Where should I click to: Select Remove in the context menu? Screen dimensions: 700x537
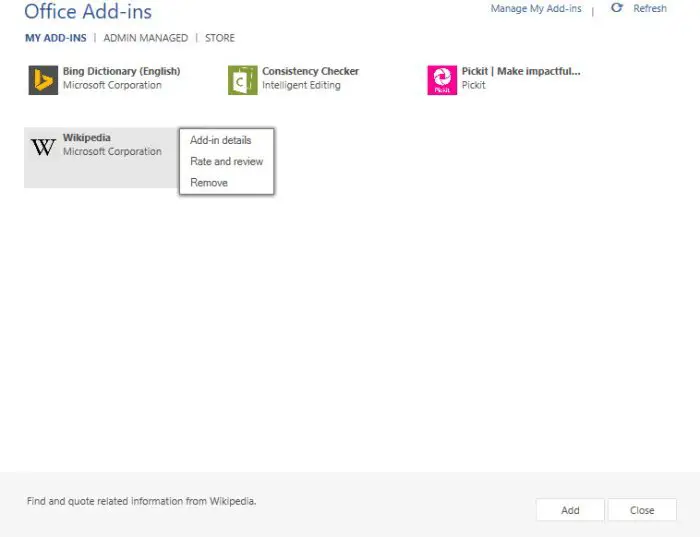point(209,183)
